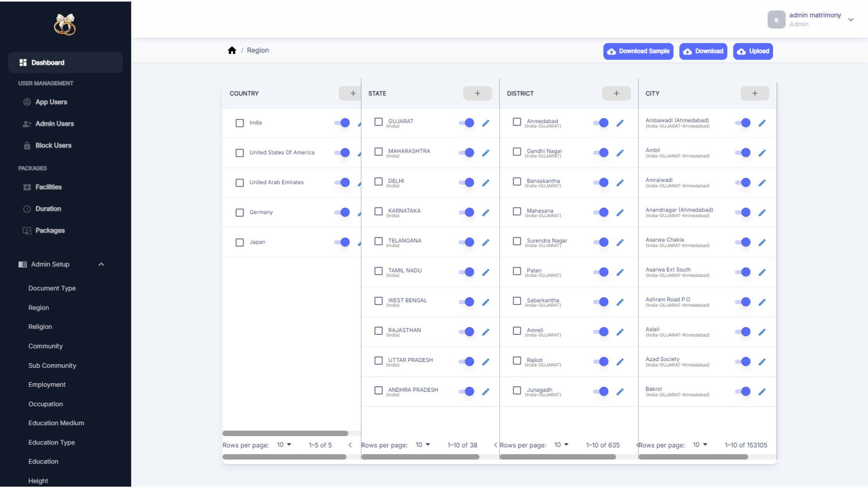Open rows per page dropdown for State
Image resolution: width=868 pixels, height=488 pixels.
coord(423,445)
